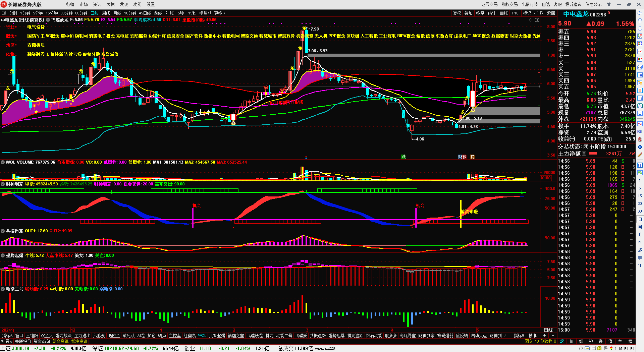Open 资金流向 panel button
Viewport: 644px width, 352px height.
(42, 341)
